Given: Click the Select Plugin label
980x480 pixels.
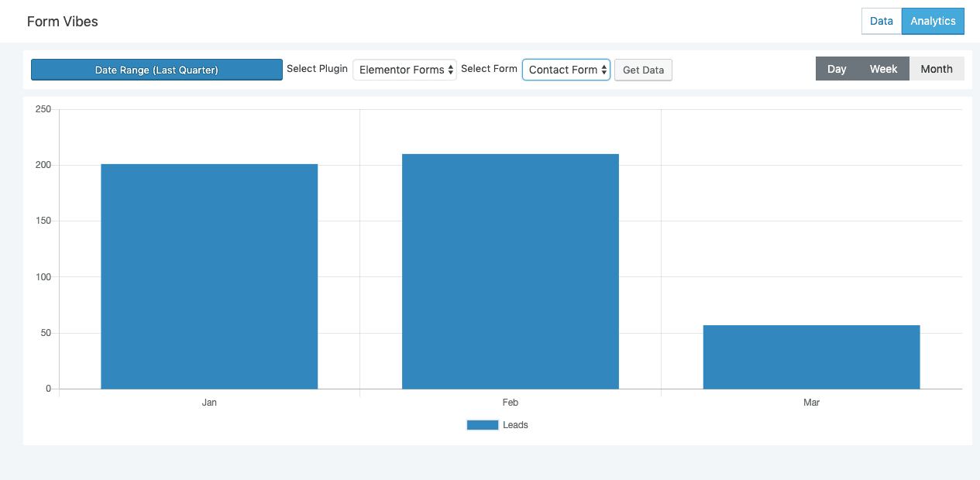Looking at the screenshot, I should pyautogui.click(x=317, y=69).
